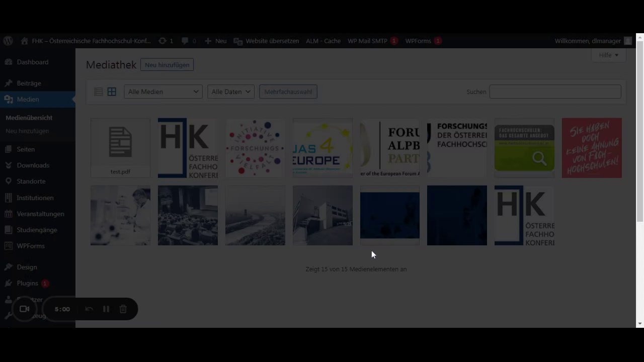644x362 pixels.
Task: Click the screen recorder camera icon
Action: (x=24, y=309)
